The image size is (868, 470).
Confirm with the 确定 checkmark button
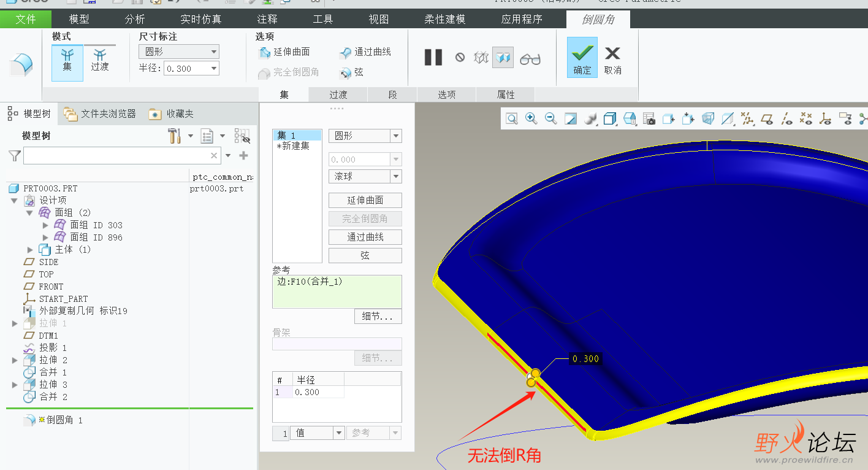coord(582,57)
